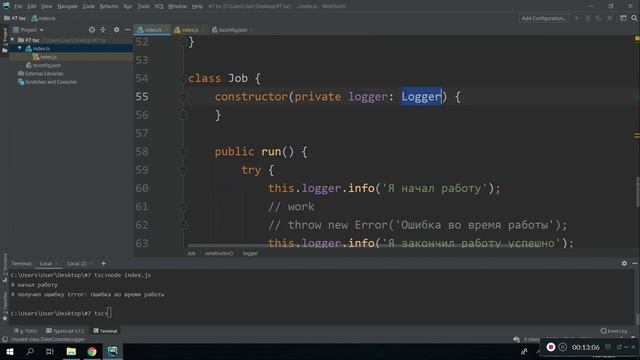
Task: Toggle code folding at class Job line 54
Action: pyautogui.click(x=183, y=78)
